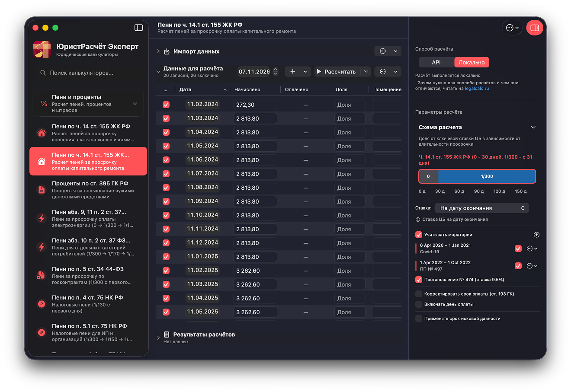The width and height of the screenshot is (571, 392).
Task: Toggle the right inspector panel button
Action: tap(535, 28)
